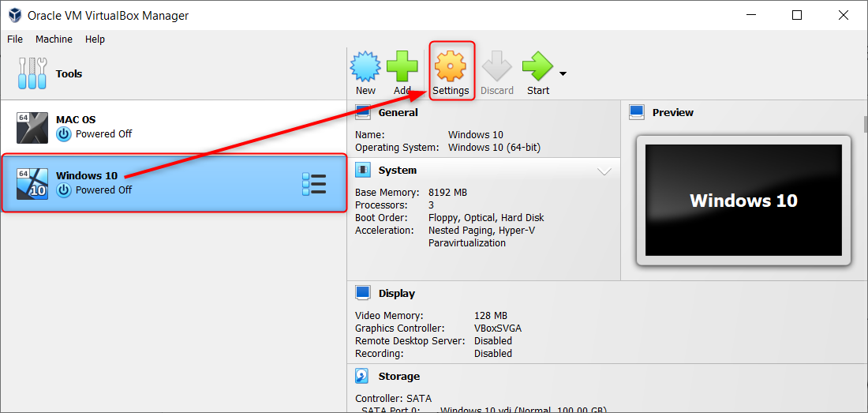Open the Start button dropdown arrow

pos(563,73)
